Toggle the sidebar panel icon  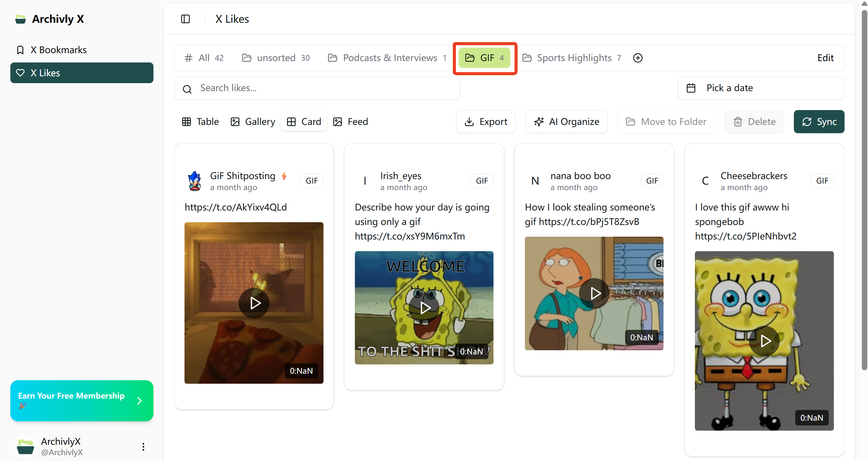pyautogui.click(x=185, y=19)
